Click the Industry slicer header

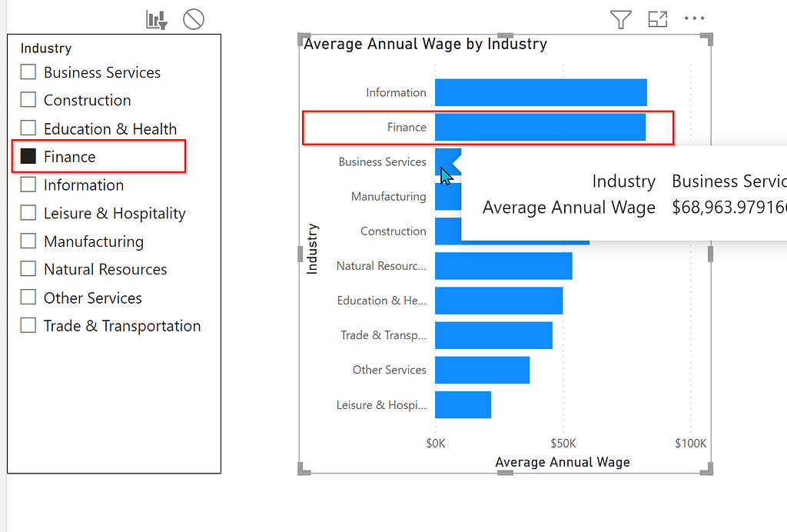[x=45, y=48]
